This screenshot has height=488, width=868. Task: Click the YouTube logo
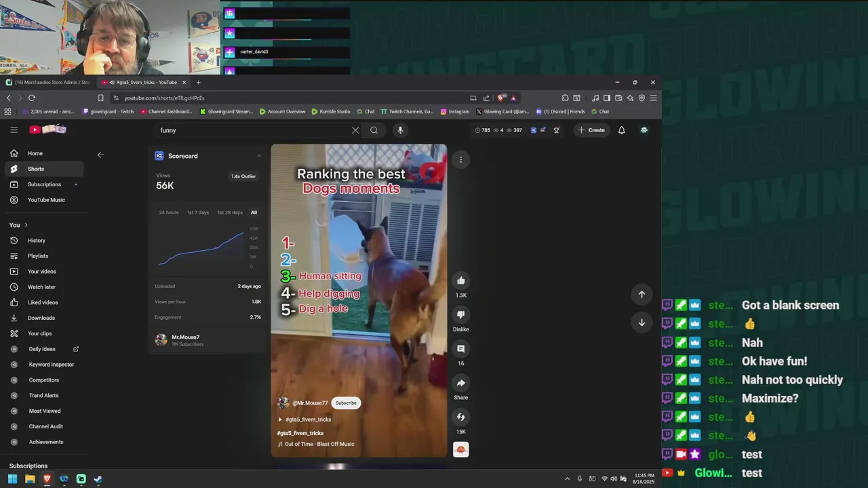(47, 129)
